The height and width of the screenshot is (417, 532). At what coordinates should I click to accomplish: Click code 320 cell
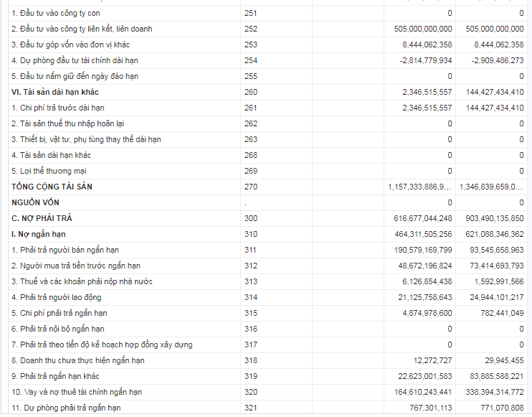click(276, 392)
